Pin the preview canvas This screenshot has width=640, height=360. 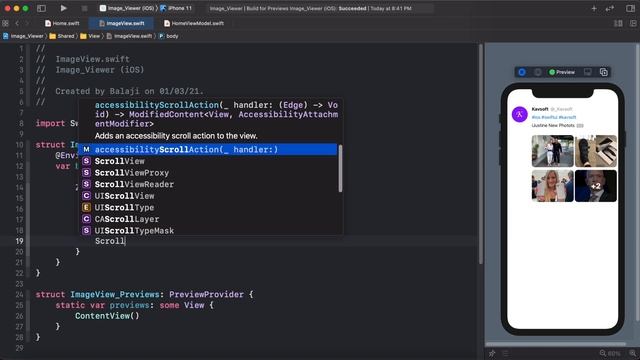click(492, 353)
